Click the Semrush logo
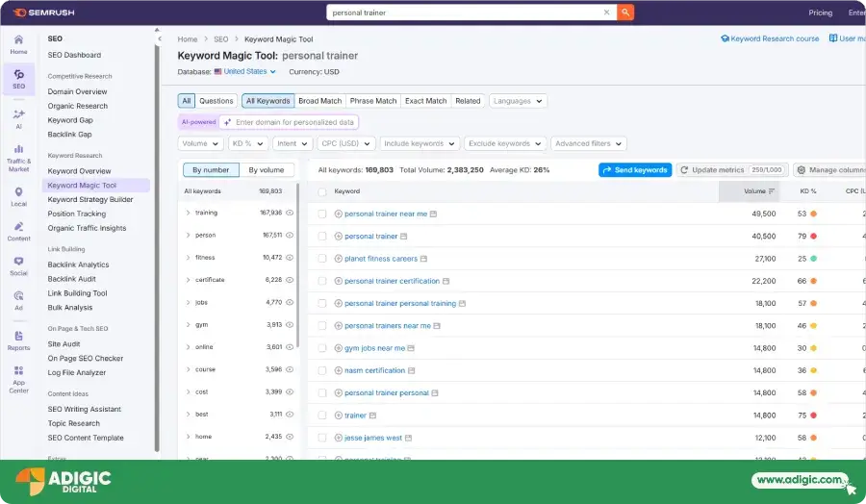This screenshot has height=504, width=866. point(44,13)
